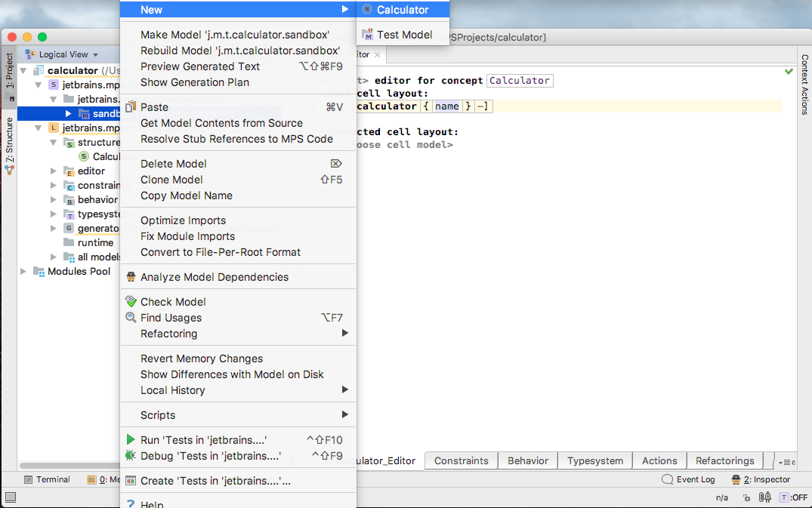
Task: Click the name cell in the editor
Action: coord(446,106)
